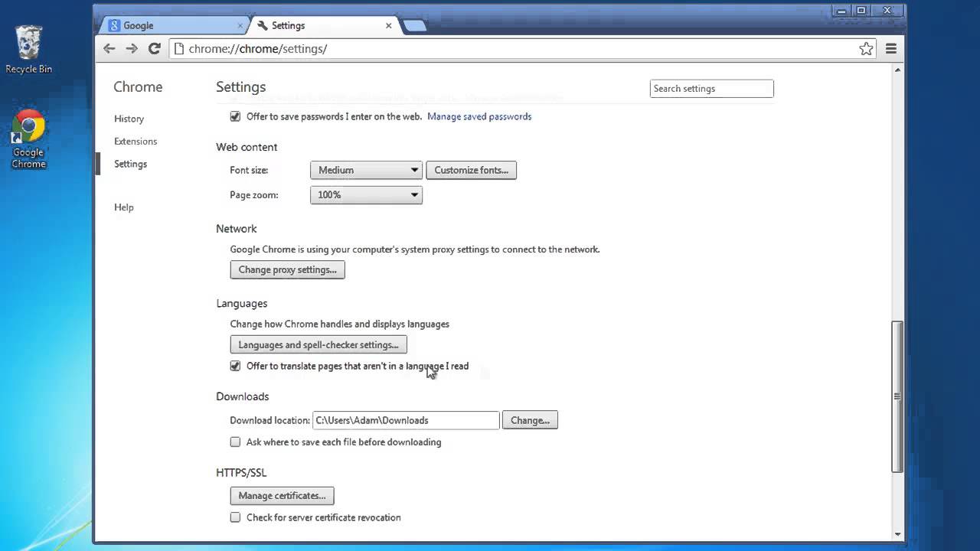The height and width of the screenshot is (551, 980).
Task: Open the Page zoom 100% dropdown
Action: (x=366, y=195)
